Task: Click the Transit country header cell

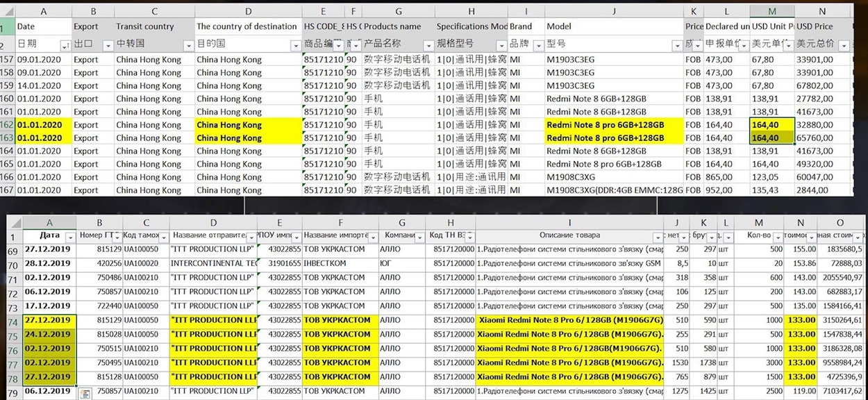Action: pos(154,26)
